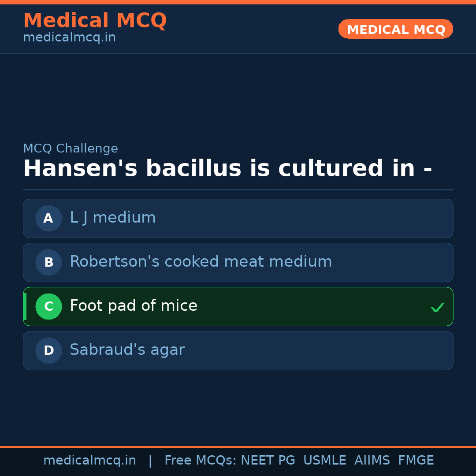Open the USMLE section
Image resolution: width=476 pixels, height=476 pixels.
(x=325, y=460)
